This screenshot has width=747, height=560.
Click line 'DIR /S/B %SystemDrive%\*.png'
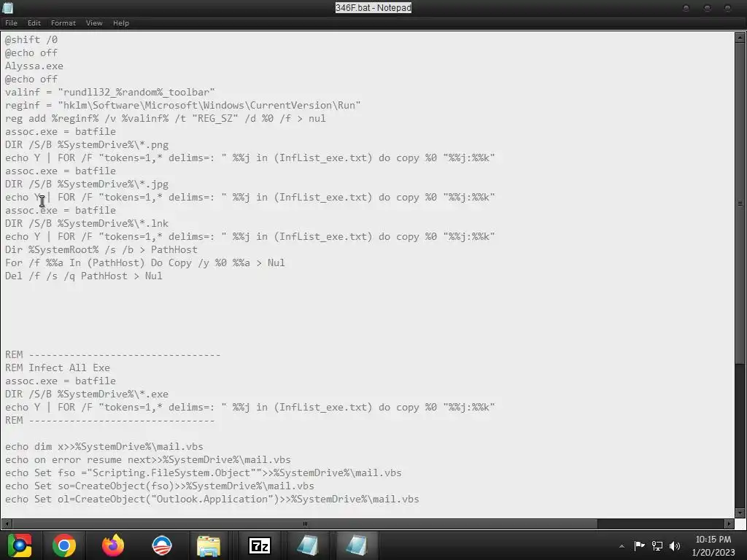(x=87, y=144)
